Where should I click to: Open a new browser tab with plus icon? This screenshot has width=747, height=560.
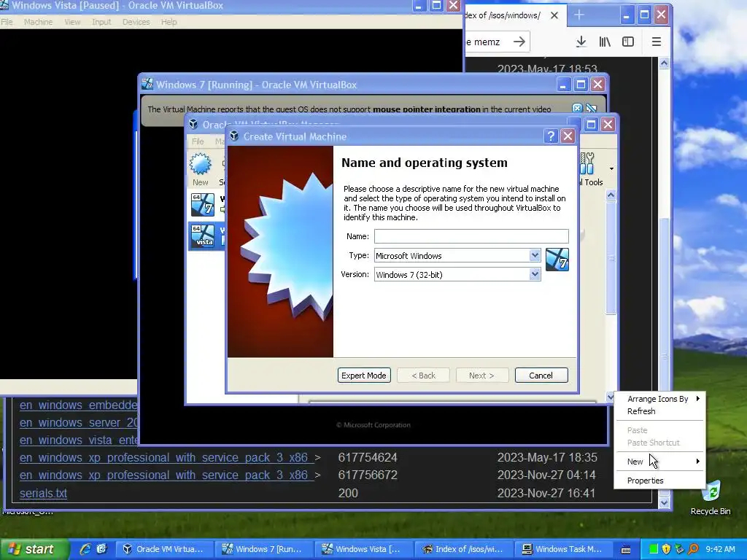(x=578, y=15)
